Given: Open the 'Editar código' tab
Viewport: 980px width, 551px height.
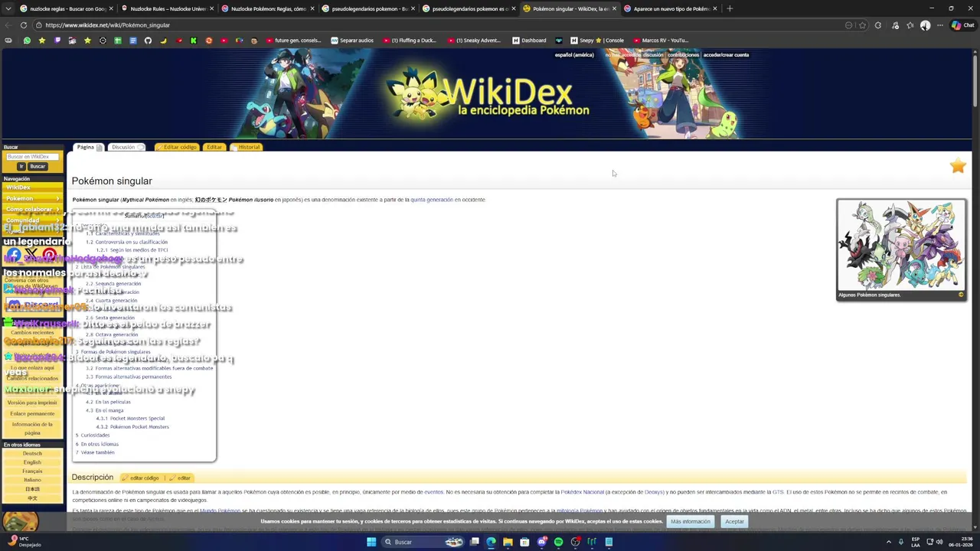Looking at the screenshot, I should (x=177, y=147).
